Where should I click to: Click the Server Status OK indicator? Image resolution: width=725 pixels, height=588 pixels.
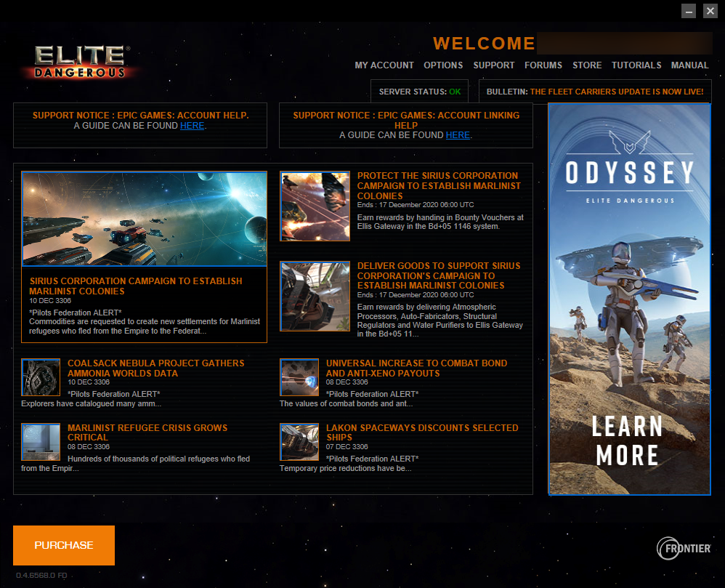point(420,92)
